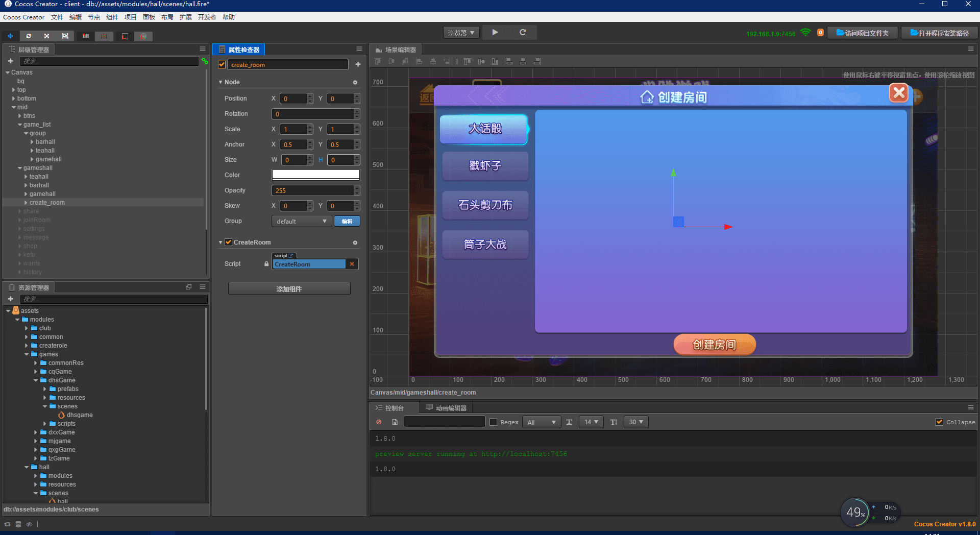Click the 编辑 group edit button
Image resolution: width=980 pixels, height=535 pixels.
347,221
